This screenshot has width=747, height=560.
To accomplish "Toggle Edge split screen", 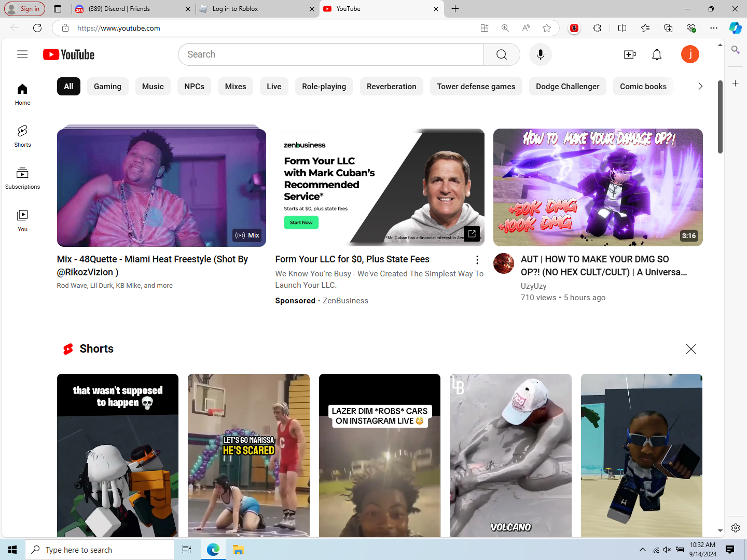I will click(622, 28).
